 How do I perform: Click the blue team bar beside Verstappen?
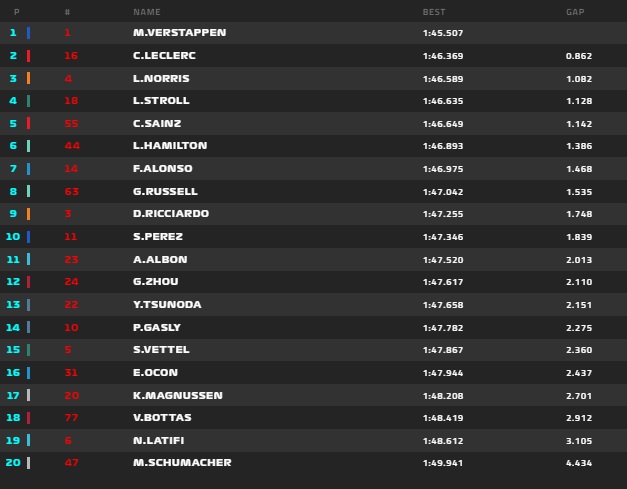pos(28,33)
